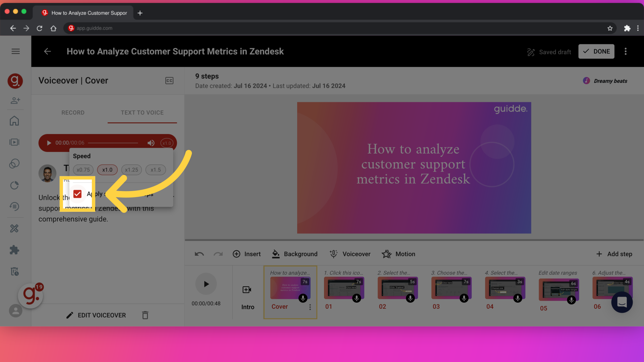Select x0.75 playback speed

point(83,170)
